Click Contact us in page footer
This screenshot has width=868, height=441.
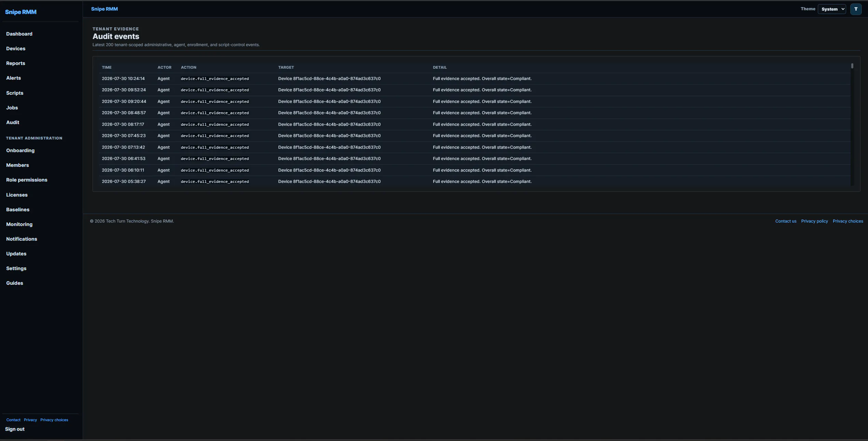[786, 221]
